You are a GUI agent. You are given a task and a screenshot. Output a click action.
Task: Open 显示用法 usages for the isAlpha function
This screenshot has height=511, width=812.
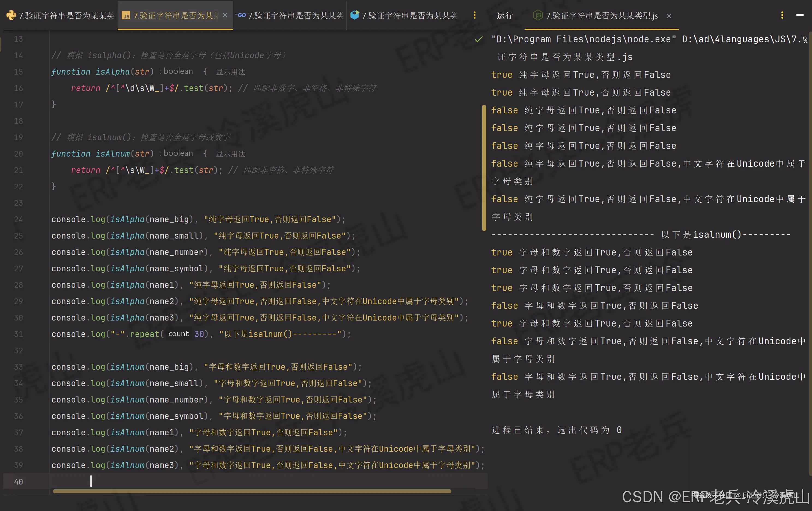point(230,72)
